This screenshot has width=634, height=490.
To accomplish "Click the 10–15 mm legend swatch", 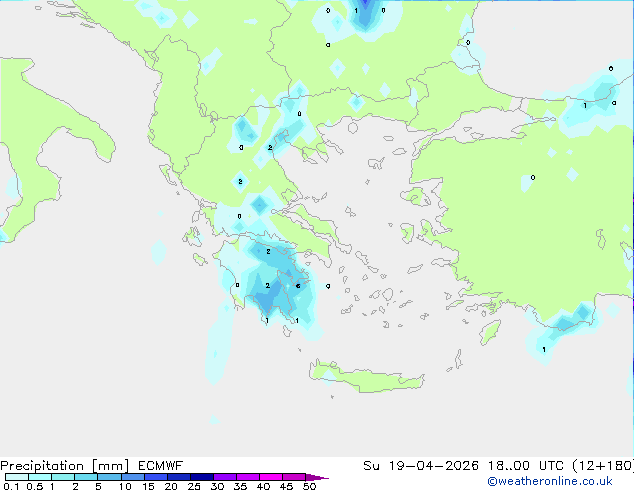I will [133, 477].
